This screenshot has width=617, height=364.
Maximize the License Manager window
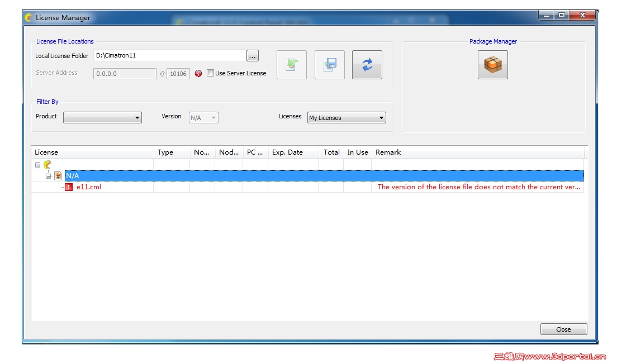point(562,15)
